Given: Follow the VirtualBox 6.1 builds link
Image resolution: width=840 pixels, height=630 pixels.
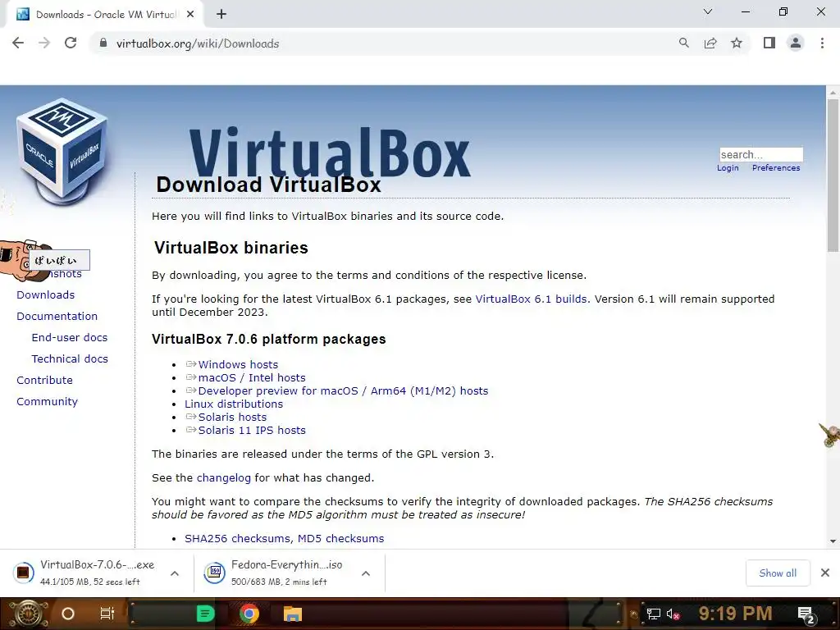Looking at the screenshot, I should (x=531, y=299).
